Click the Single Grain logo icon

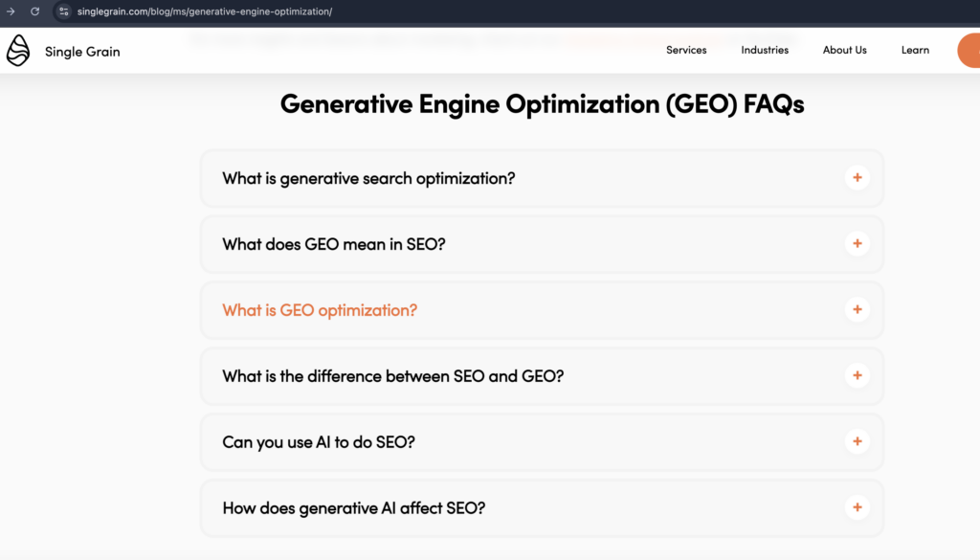click(18, 51)
